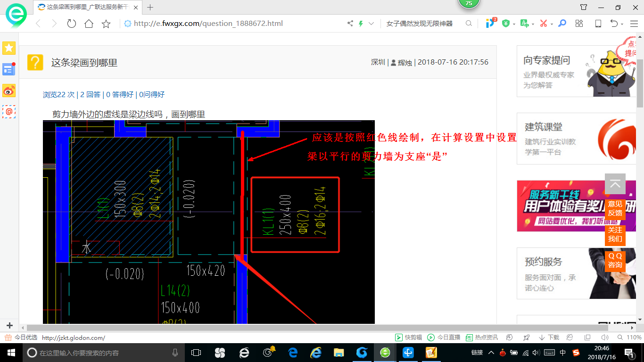
Task: Click the green translate icon
Action: [x=524, y=23]
